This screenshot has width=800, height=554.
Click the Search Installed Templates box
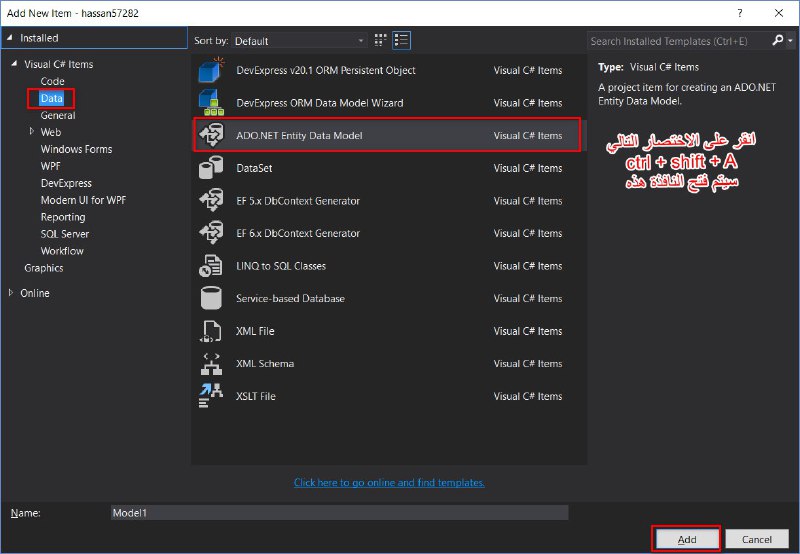(x=679, y=41)
